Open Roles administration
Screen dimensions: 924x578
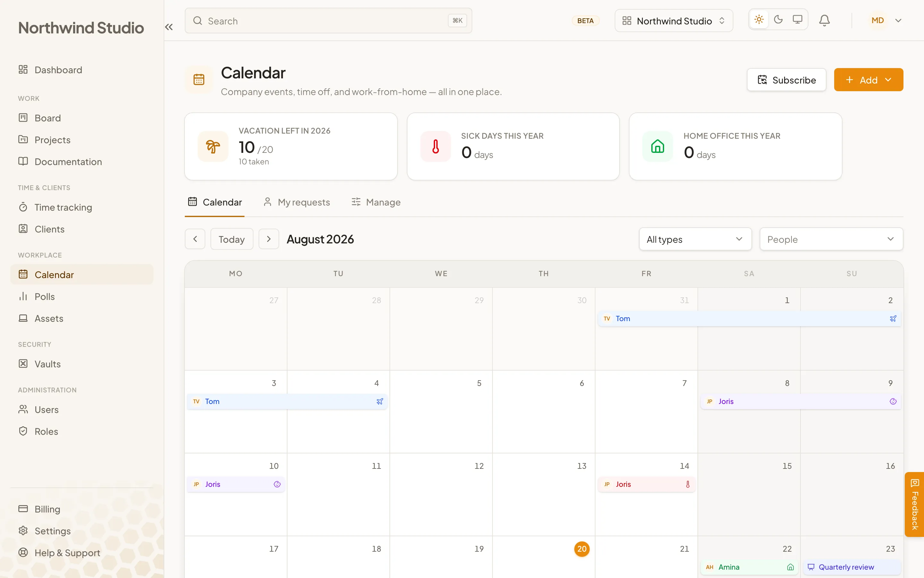pyautogui.click(x=82, y=431)
